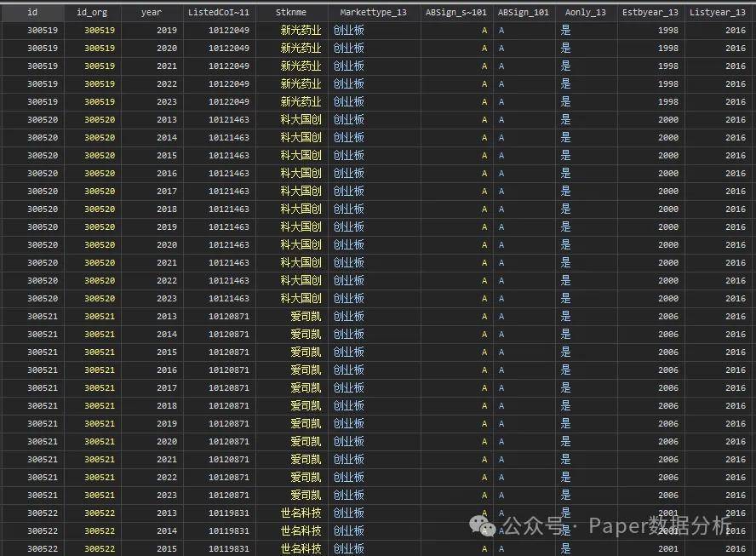Select 新光药业 cell in the 2023 row

tap(301, 101)
